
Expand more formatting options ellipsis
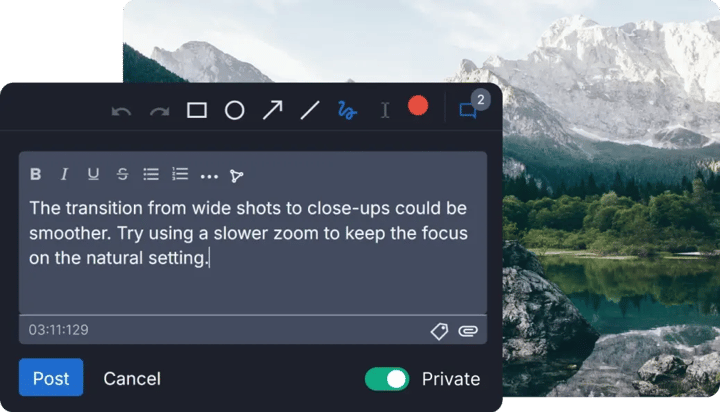coord(208,176)
